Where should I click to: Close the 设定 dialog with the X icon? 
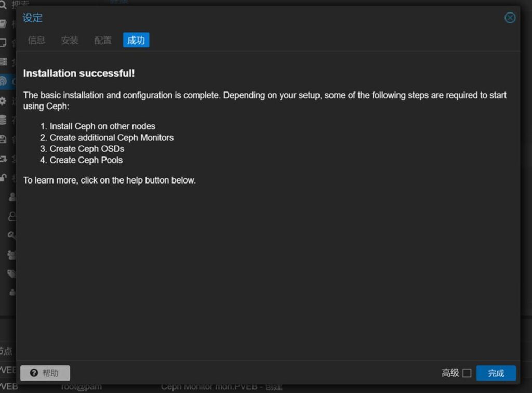coord(510,18)
